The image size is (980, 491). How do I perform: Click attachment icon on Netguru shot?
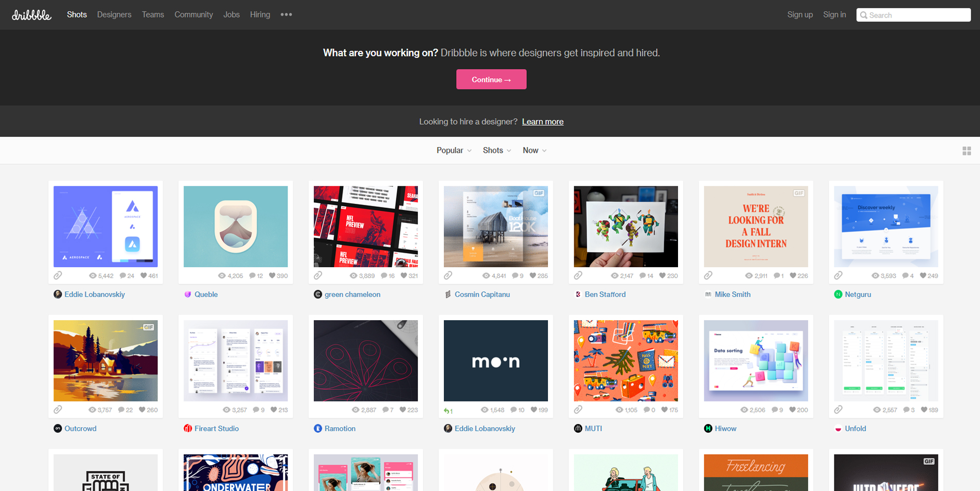pyautogui.click(x=839, y=275)
